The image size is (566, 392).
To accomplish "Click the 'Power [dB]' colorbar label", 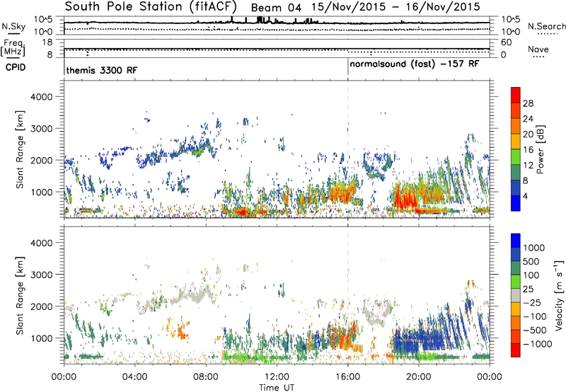I will tap(540, 149).
